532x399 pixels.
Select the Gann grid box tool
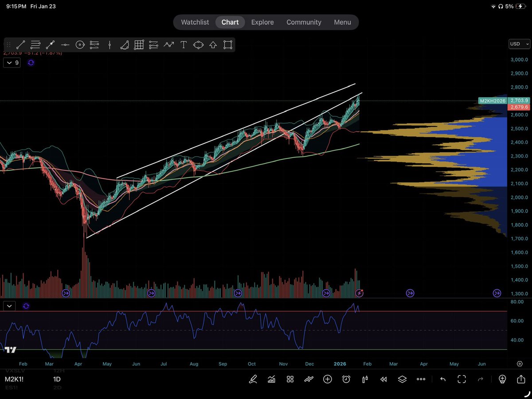click(x=139, y=44)
